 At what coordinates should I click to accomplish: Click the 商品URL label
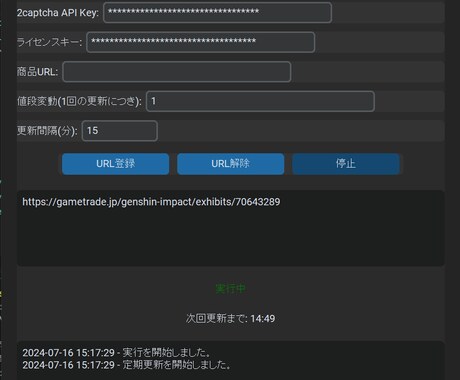click(37, 72)
